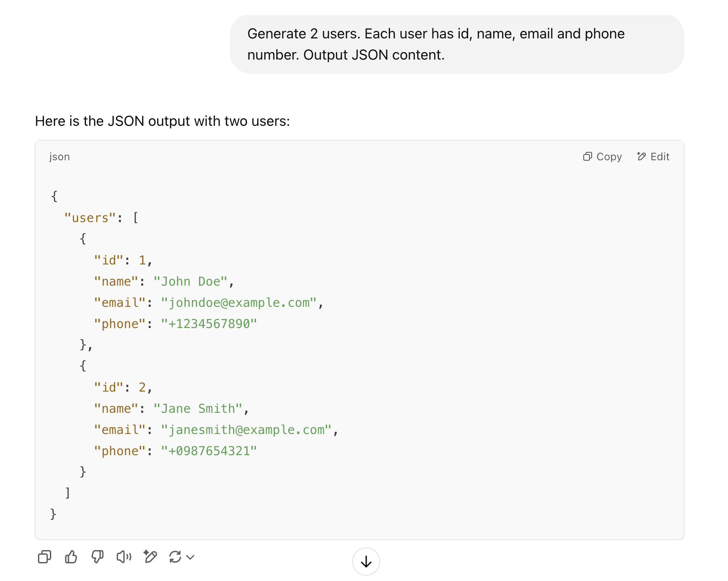This screenshot has height=581, width=728.
Task: Give the response a thumbs down
Action: 98,557
